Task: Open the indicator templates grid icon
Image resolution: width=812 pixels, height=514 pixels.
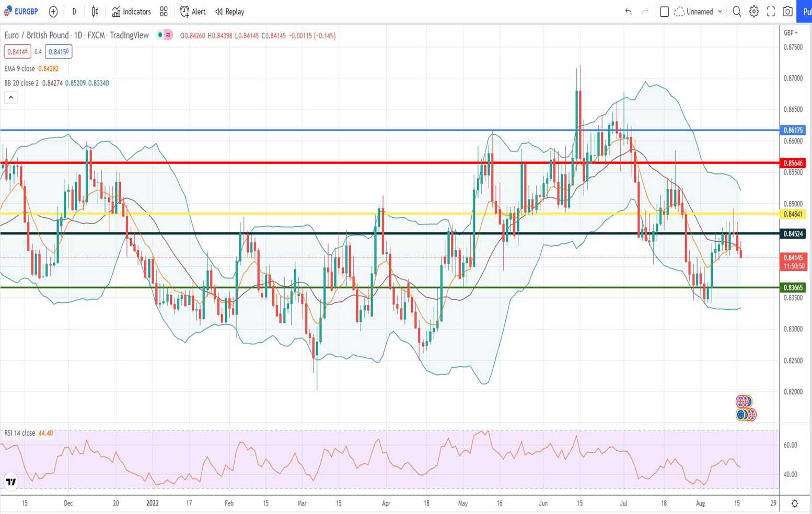Action: click(164, 11)
